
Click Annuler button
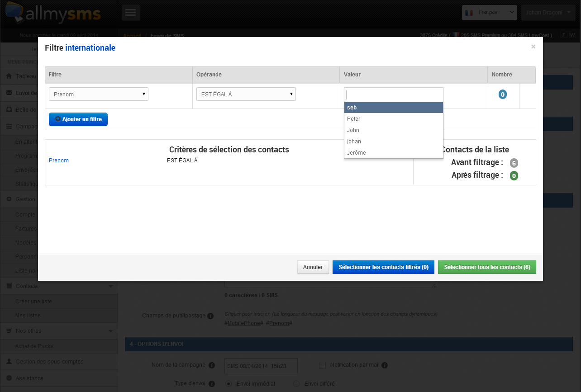click(x=313, y=267)
